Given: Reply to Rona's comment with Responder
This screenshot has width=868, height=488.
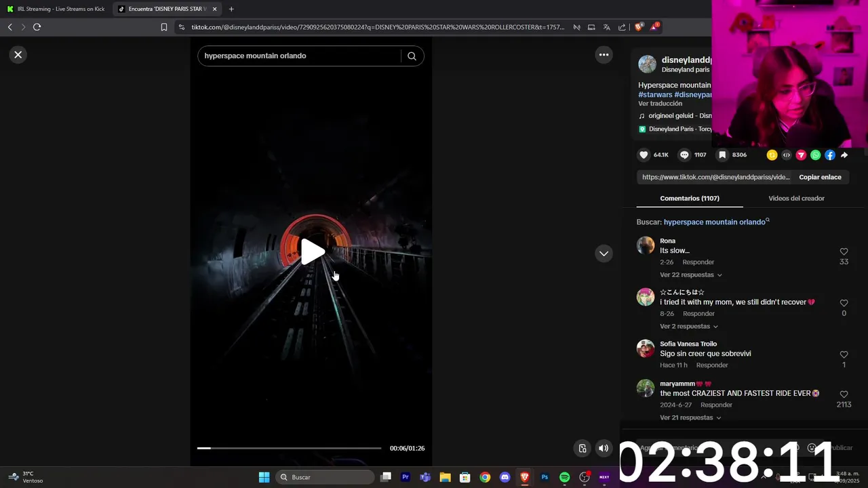Looking at the screenshot, I should click(698, 262).
